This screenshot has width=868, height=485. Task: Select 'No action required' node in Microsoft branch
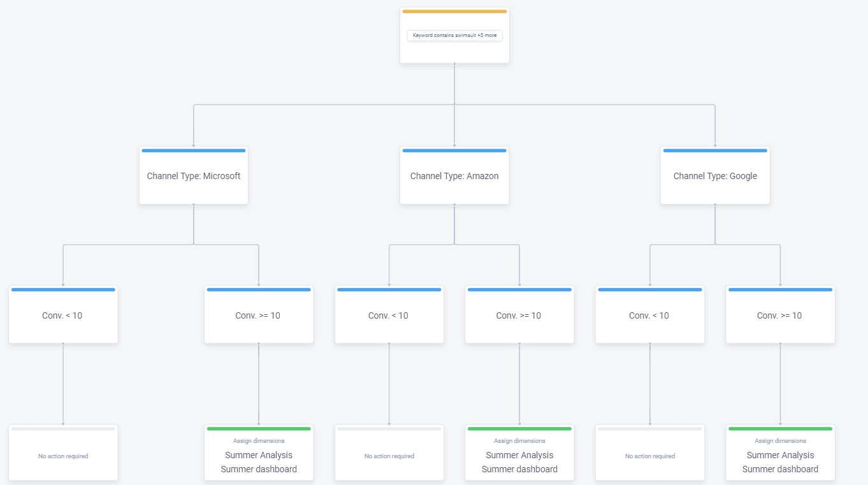coord(63,456)
